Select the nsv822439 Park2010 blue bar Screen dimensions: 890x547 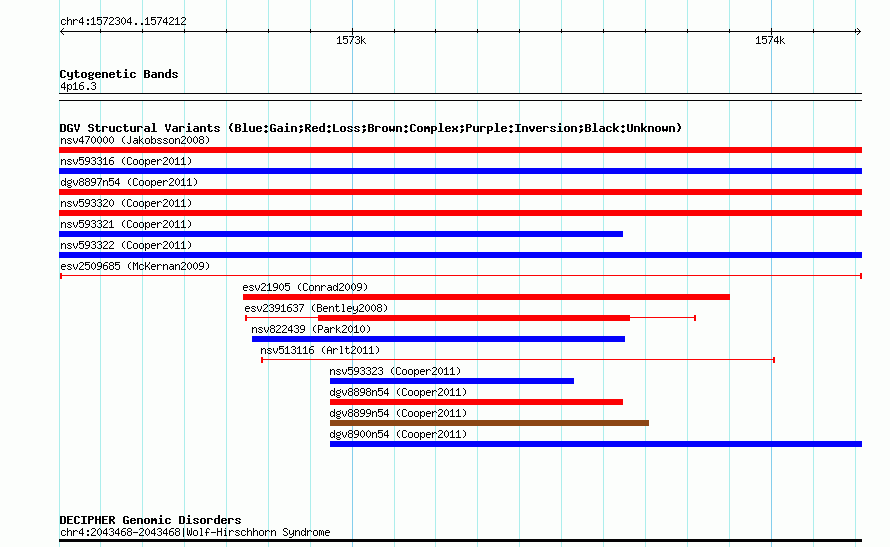[x=438, y=339]
